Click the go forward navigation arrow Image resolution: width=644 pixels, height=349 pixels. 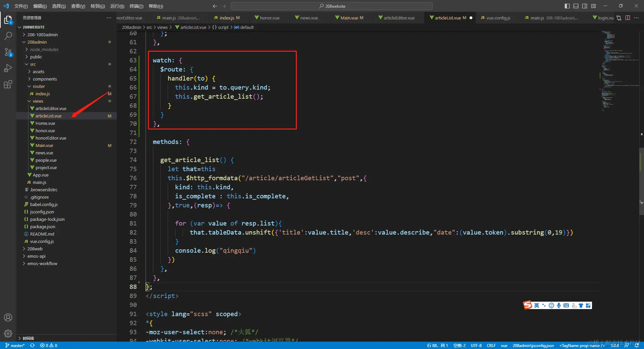(224, 6)
